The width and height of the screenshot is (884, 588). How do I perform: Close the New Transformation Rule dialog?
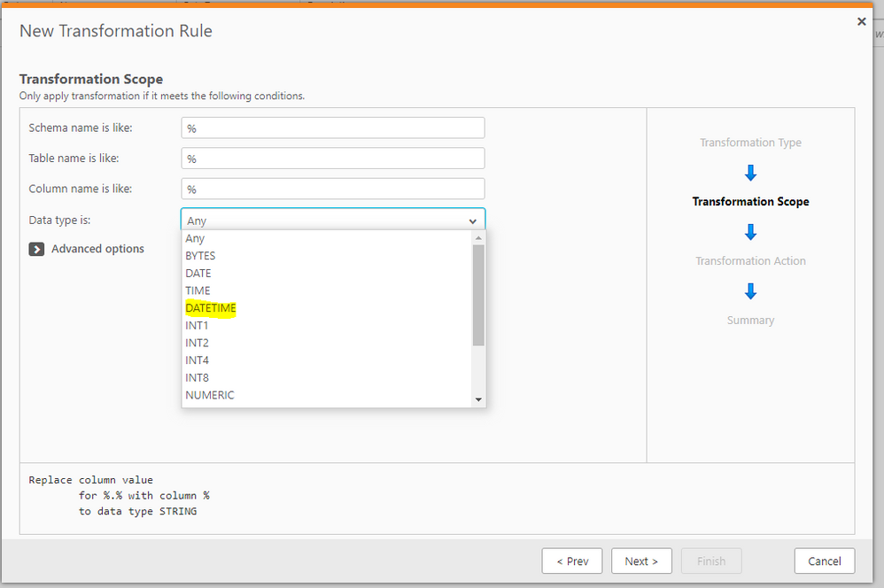click(x=862, y=21)
